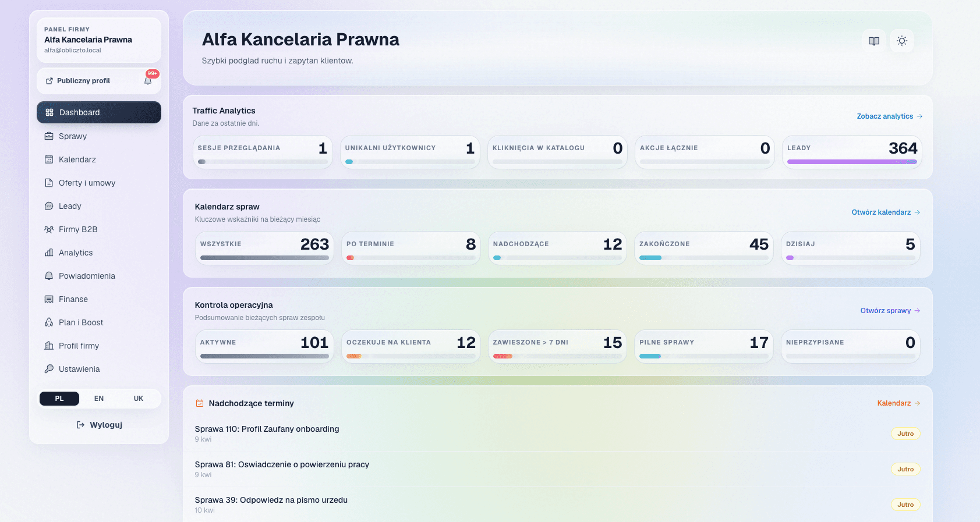Click the Kalendarz calendar icon in sidebar
This screenshot has height=522, width=980.
click(x=49, y=159)
